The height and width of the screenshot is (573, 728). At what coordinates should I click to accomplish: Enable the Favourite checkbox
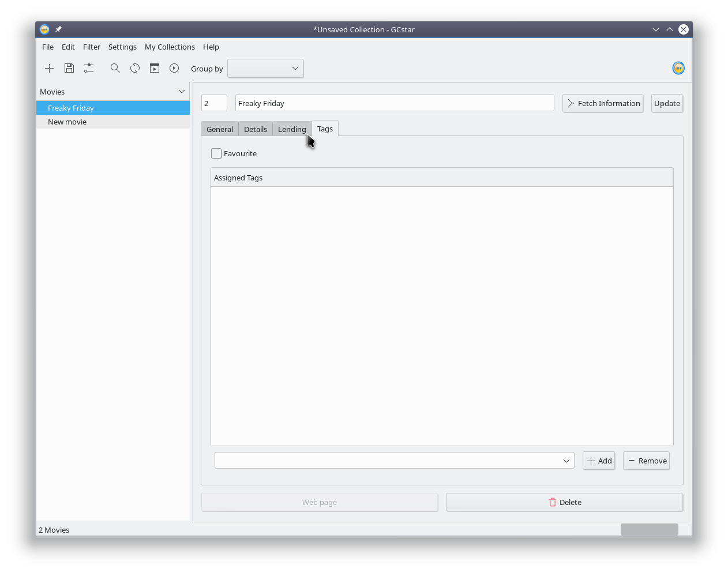click(217, 154)
